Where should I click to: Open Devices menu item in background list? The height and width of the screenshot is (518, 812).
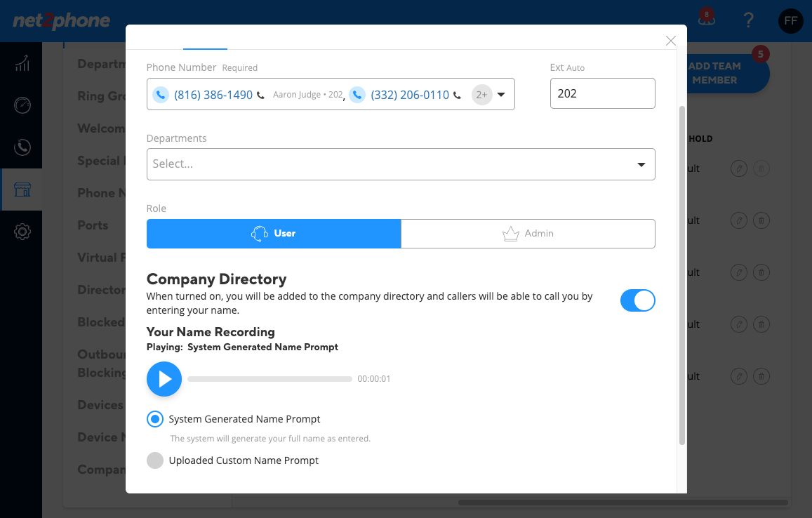coord(100,405)
